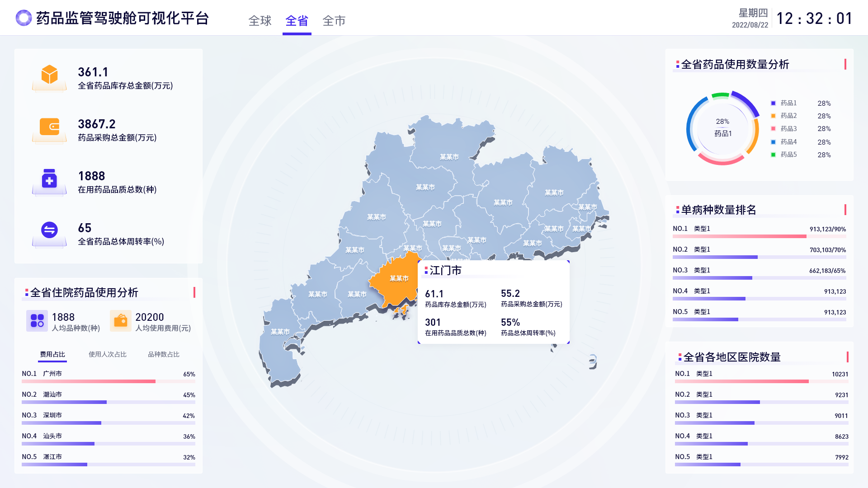Click the 12:32:01 clock display
The width and height of the screenshot is (868, 488).
pos(814,19)
